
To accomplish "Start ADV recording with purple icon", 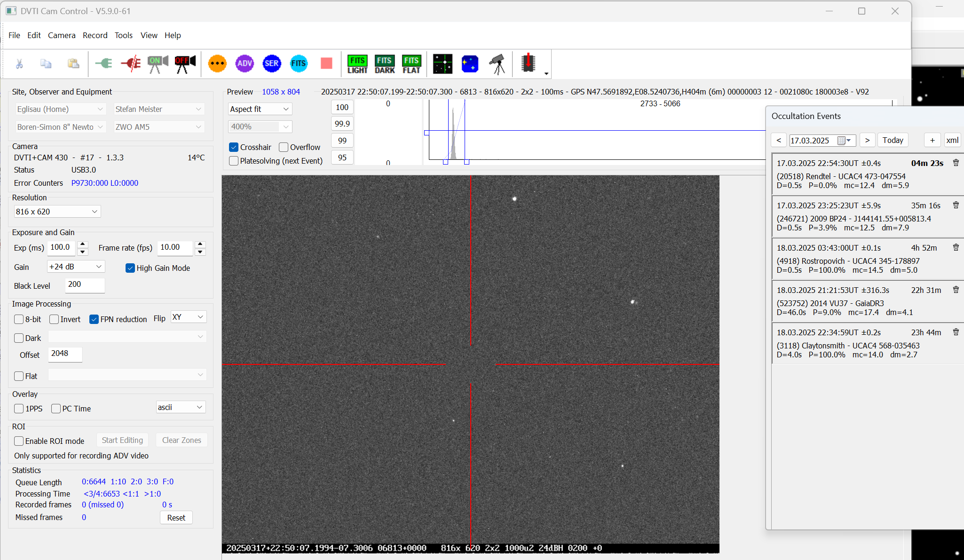I will coord(245,63).
